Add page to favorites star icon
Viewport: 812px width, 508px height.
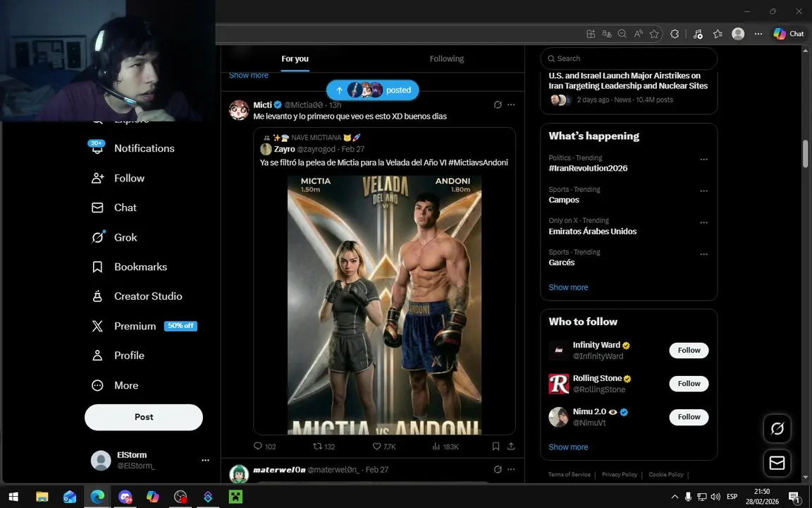(654, 34)
